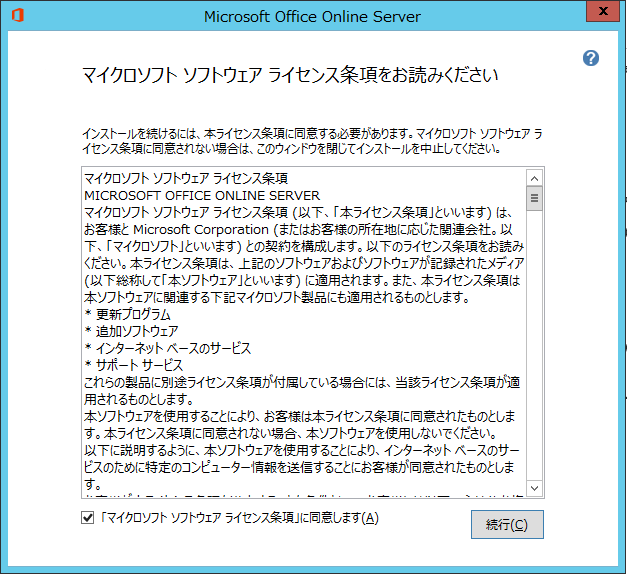Click the instruction text starting with インストールを続けるには
This screenshot has height=574, width=627.
coord(312,140)
